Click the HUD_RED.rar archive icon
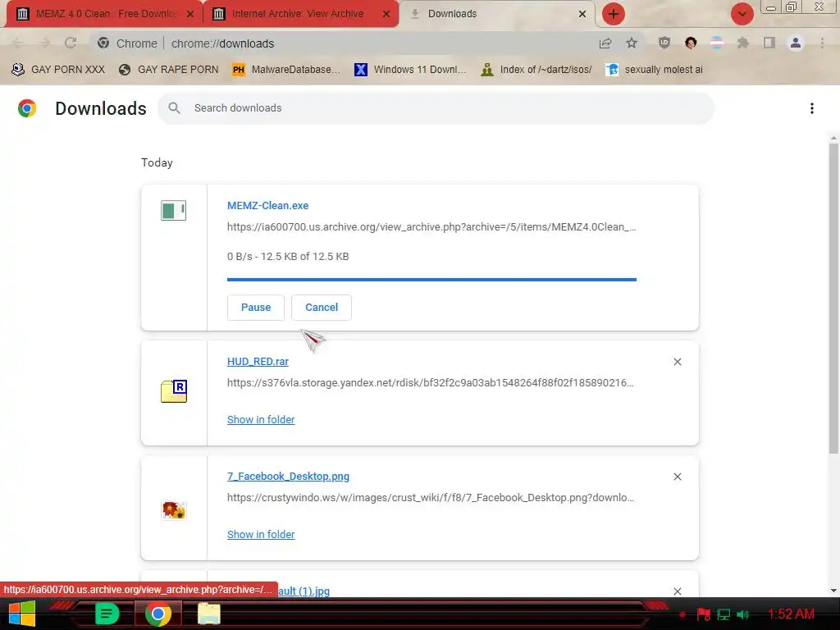 coord(174,391)
